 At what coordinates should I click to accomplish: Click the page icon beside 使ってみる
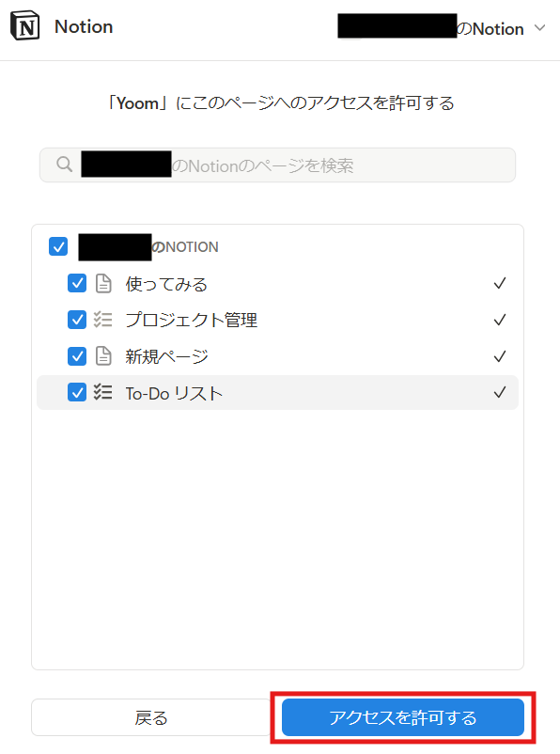103,284
